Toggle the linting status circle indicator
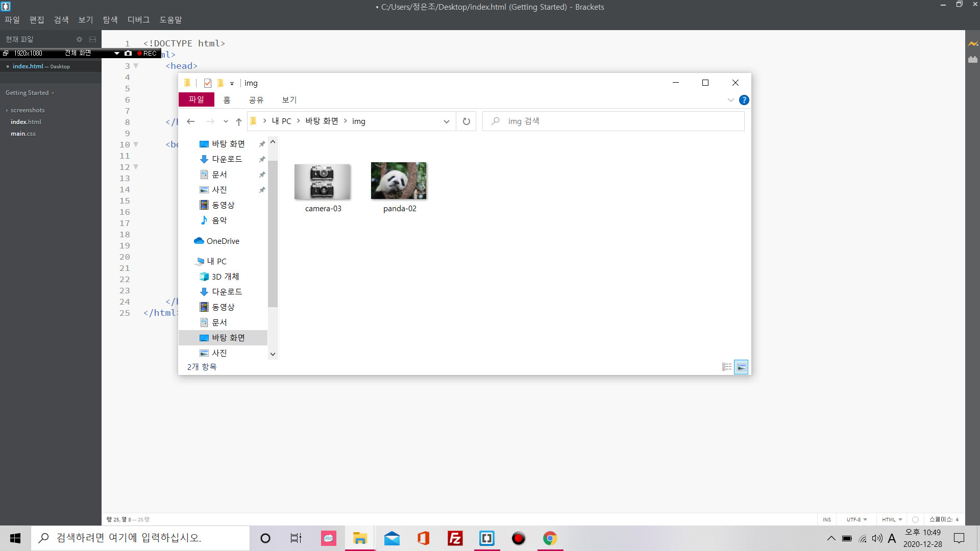980x551 pixels. pyautogui.click(x=915, y=519)
